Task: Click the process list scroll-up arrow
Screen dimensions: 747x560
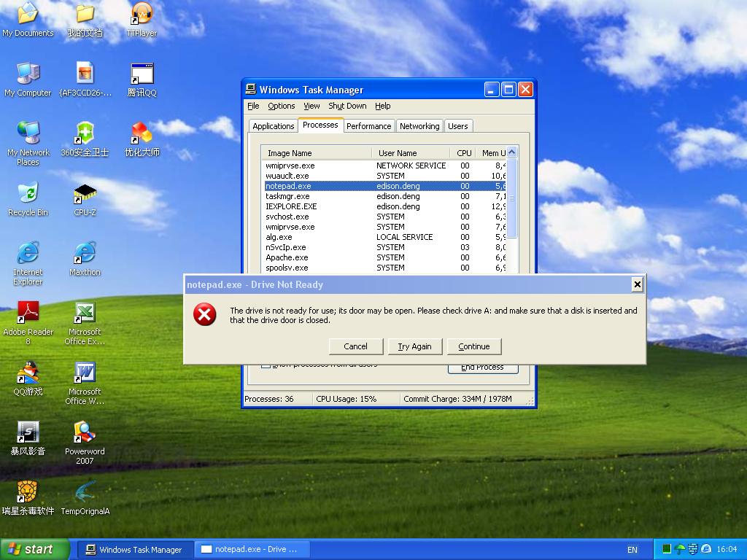Action: click(x=512, y=152)
